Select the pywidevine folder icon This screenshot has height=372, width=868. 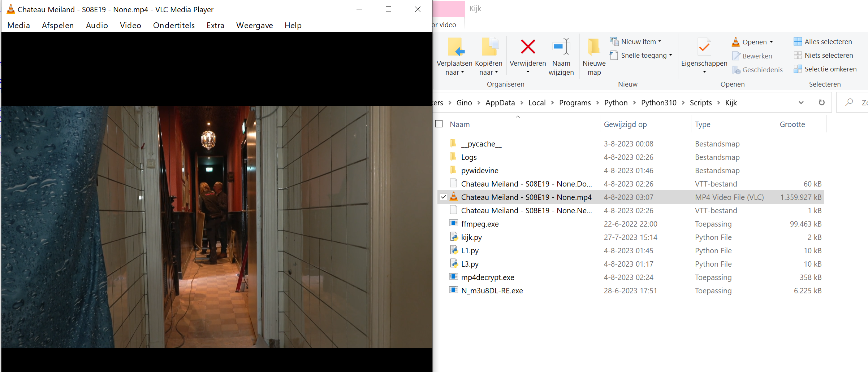coord(453,170)
